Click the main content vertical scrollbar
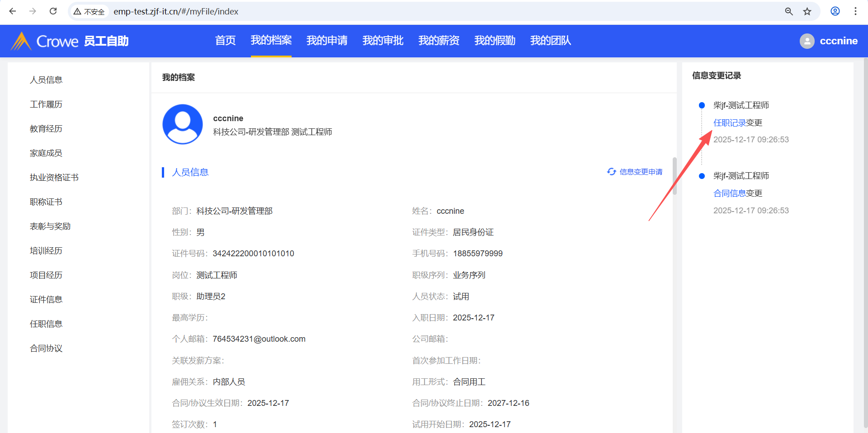Image resolution: width=868 pixels, height=433 pixels. [x=675, y=176]
